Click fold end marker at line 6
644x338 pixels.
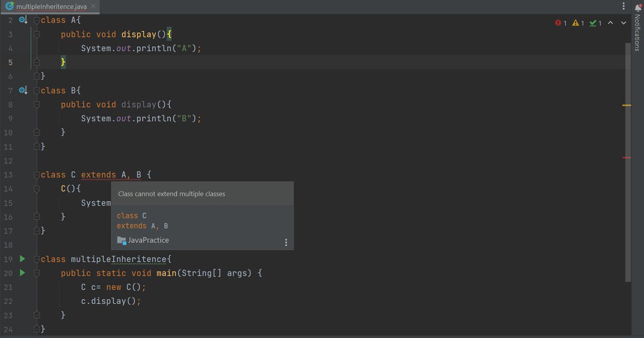[x=36, y=76]
